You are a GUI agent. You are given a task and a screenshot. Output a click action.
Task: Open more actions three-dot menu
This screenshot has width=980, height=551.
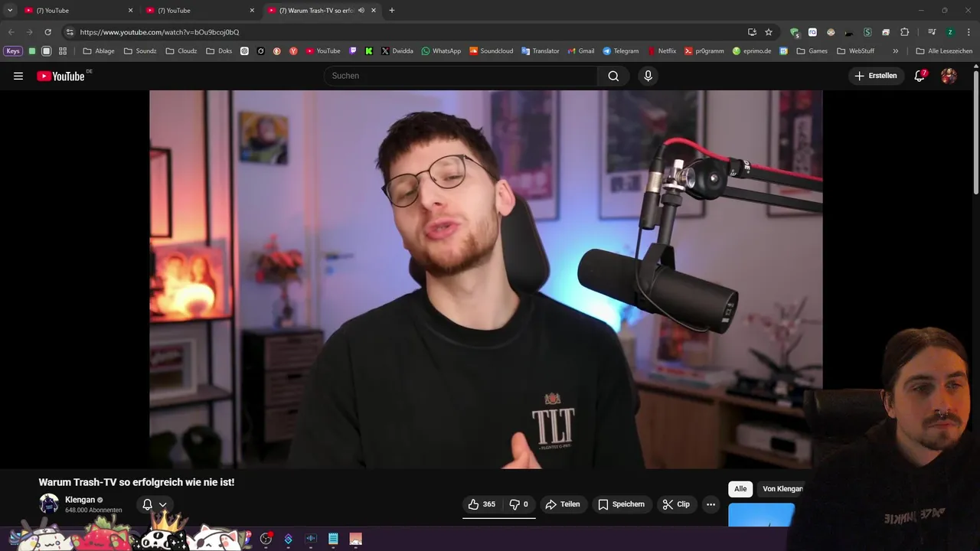(x=710, y=504)
